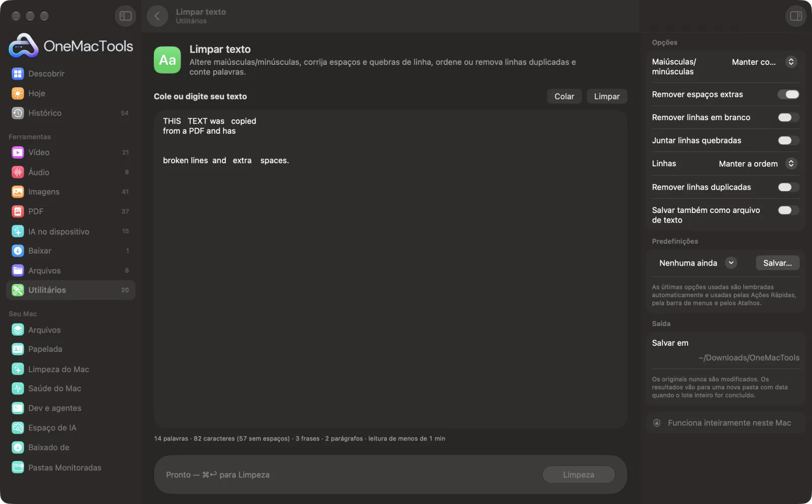Open the Histórico clock icon
This screenshot has width=812, height=504.
point(18,113)
